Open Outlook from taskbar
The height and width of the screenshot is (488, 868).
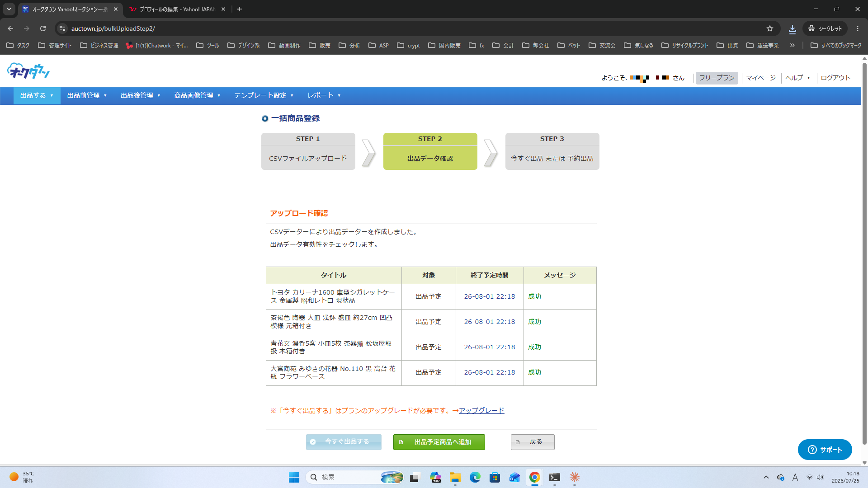click(x=514, y=477)
